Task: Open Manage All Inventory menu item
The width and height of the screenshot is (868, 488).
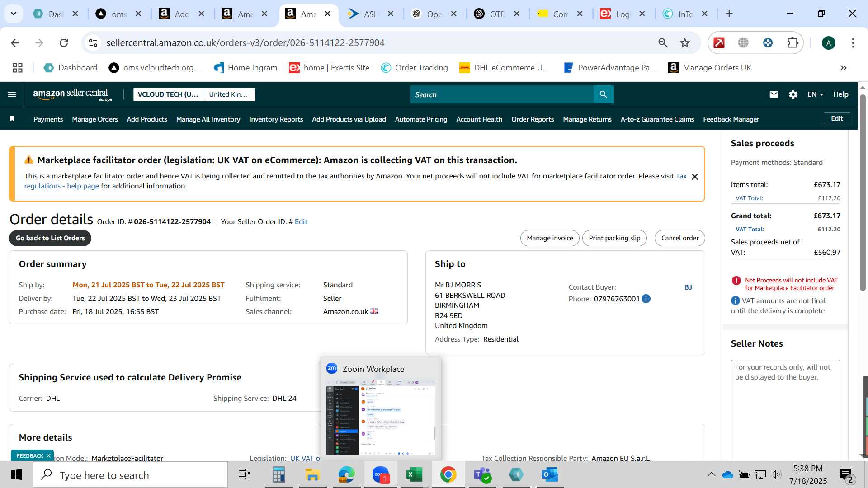Action: tap(208, 119)
